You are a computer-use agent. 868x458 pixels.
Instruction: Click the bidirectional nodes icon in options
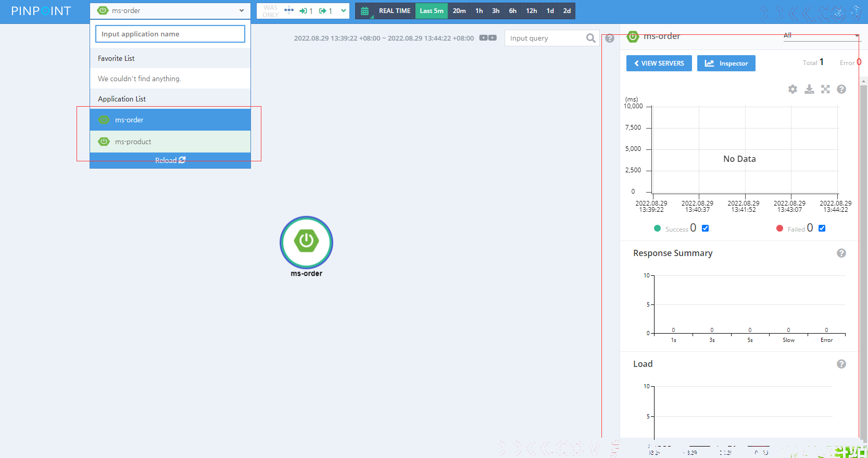point(289,10)
